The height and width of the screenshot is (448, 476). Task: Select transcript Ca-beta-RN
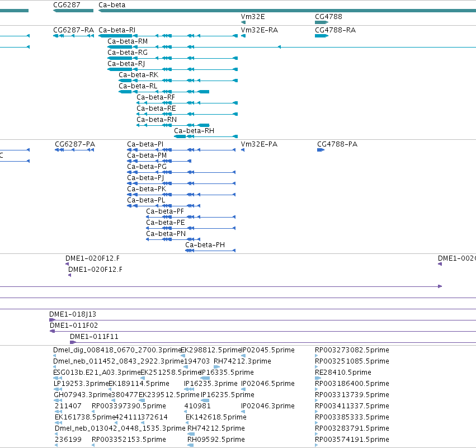[x=157, y=120]
